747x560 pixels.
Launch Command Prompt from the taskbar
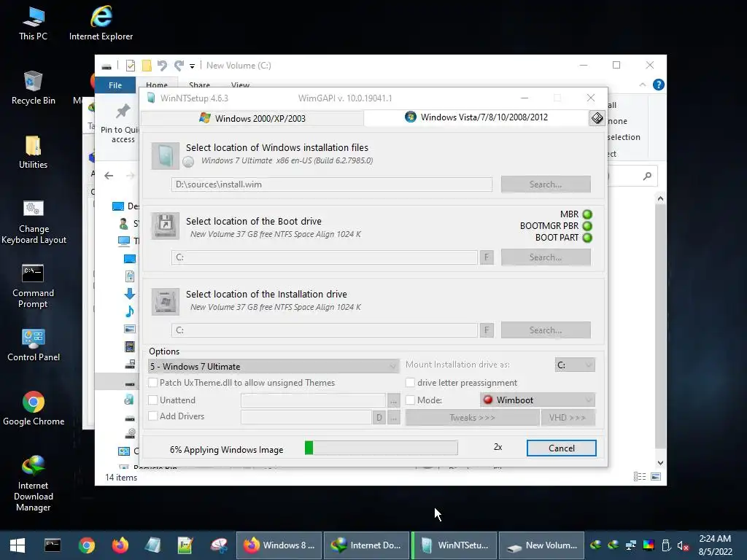53,545
